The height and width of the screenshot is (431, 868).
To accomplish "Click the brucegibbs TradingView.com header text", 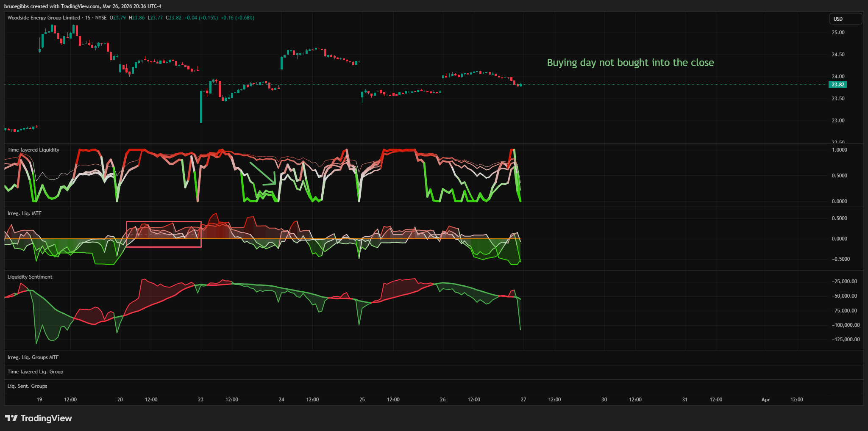I will click(83, 6).
